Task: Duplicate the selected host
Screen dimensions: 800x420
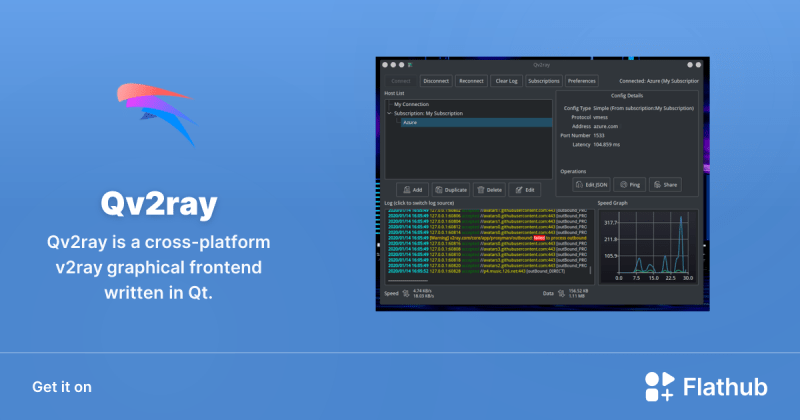Action: (451, 190)
